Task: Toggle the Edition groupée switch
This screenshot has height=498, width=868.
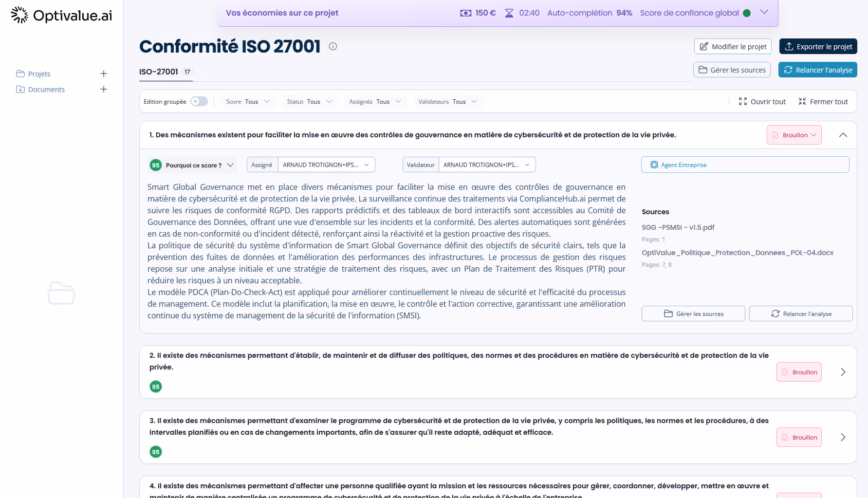Action: tap(199, 101)
